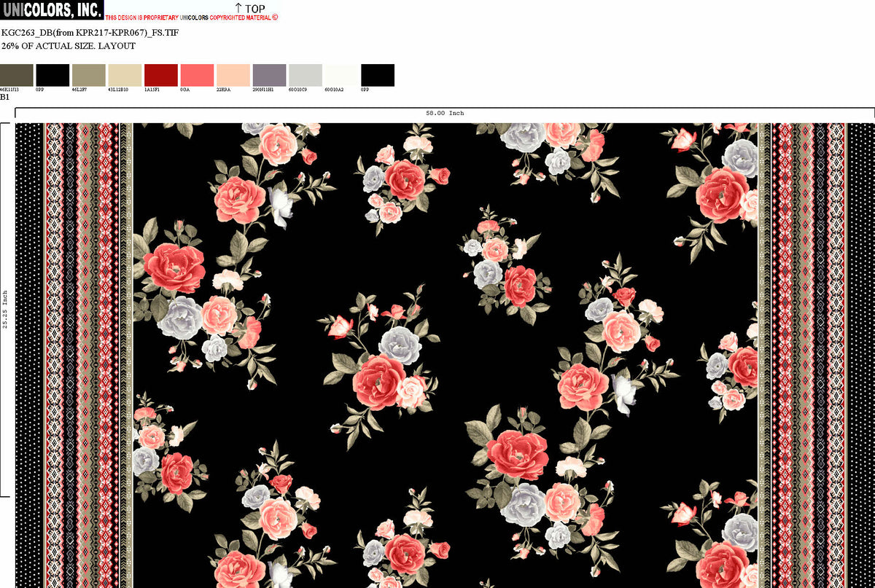875x588 pixels.
Task: Click the 1A15F1 swatch code label
Action: click(152, 90)
